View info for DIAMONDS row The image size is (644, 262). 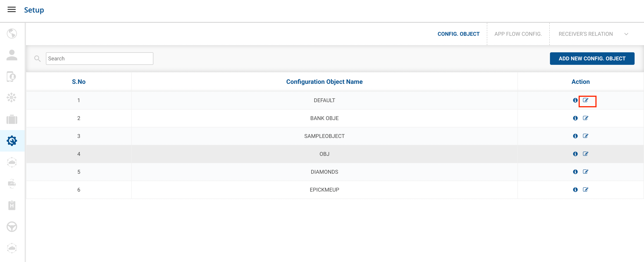(x=575, y=172)
